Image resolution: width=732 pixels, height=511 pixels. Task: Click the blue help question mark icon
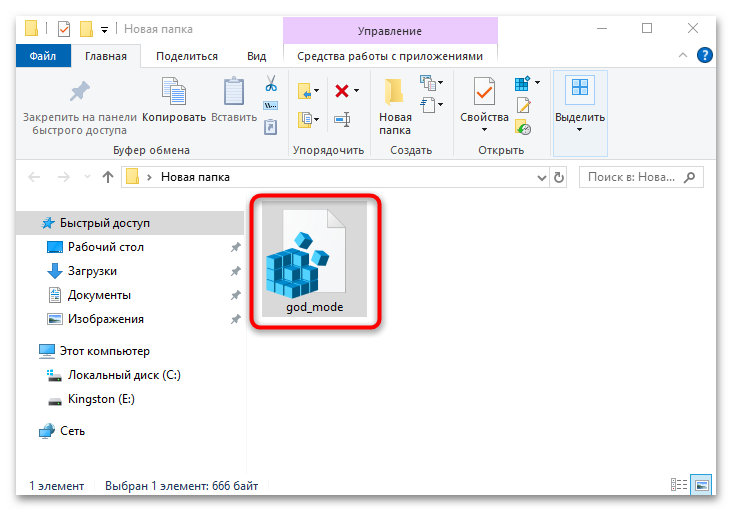click(x=704, y=55)
